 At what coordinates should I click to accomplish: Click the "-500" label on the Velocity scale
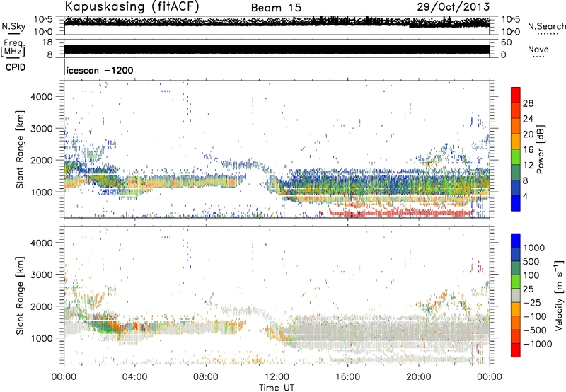[x=535, y=330]
